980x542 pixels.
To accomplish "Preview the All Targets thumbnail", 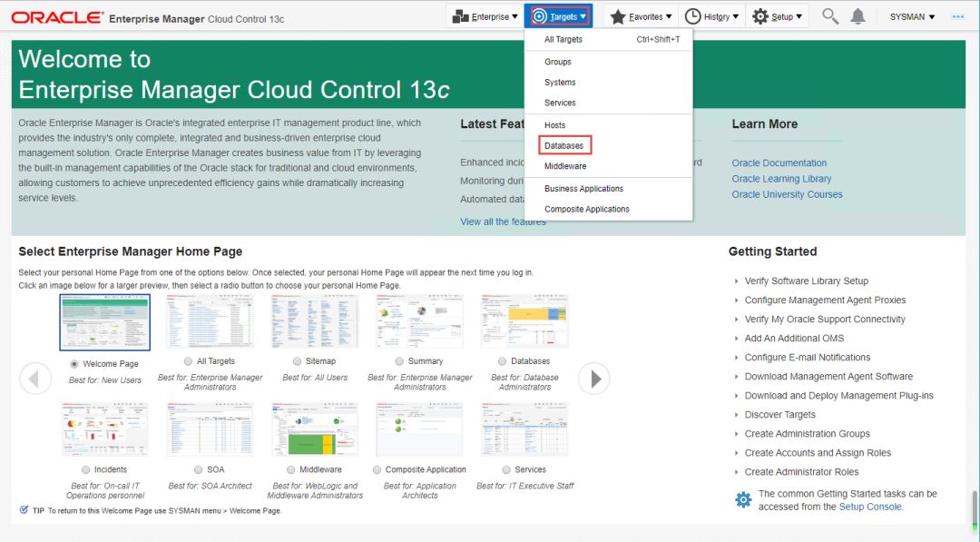I will 210,321.
